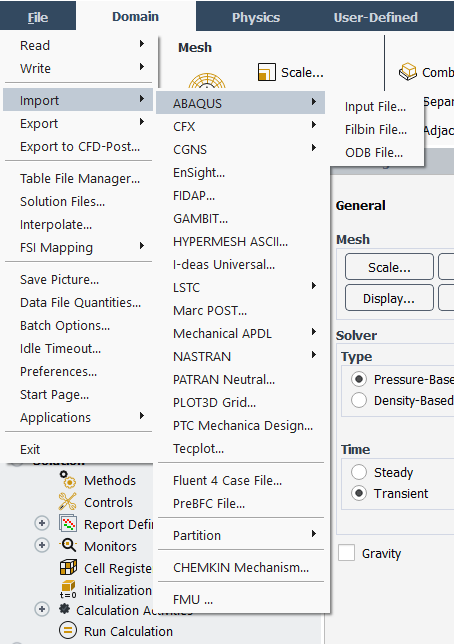This screenshot has width=454, height=644.
Task: Click the Scale mesh icon in ribbon
Action: coord(267,72)
